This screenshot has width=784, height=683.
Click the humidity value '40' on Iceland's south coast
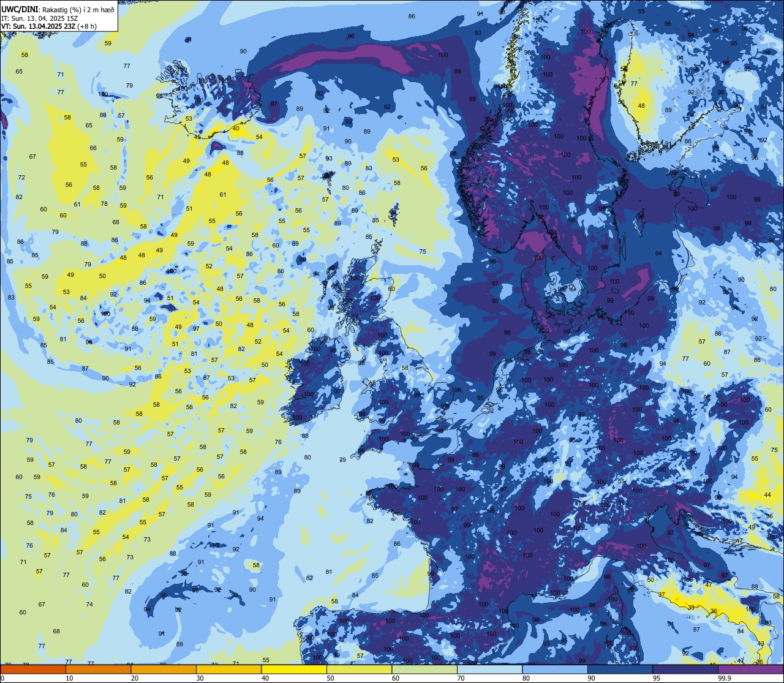pos(236,129)
